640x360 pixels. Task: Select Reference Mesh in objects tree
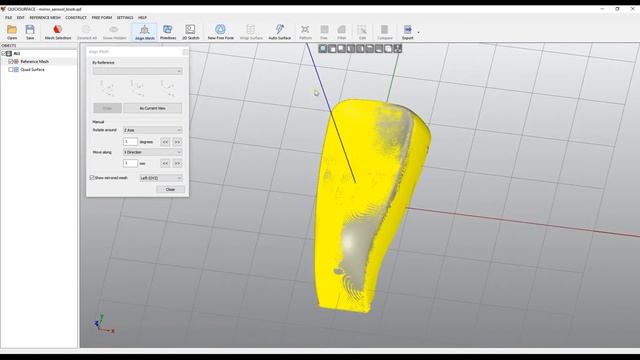tap(35, 62)
